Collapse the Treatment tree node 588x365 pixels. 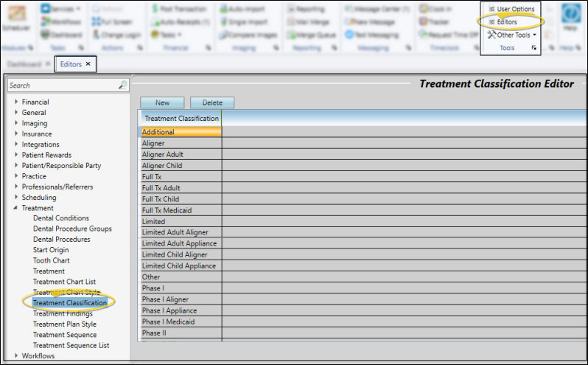(x=16, y=209)
